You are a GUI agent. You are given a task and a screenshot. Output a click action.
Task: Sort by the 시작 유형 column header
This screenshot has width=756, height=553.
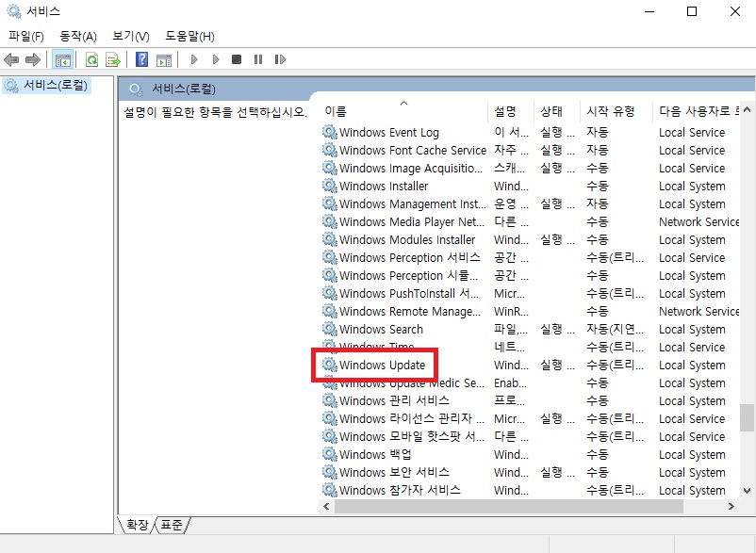click(616, 111)
